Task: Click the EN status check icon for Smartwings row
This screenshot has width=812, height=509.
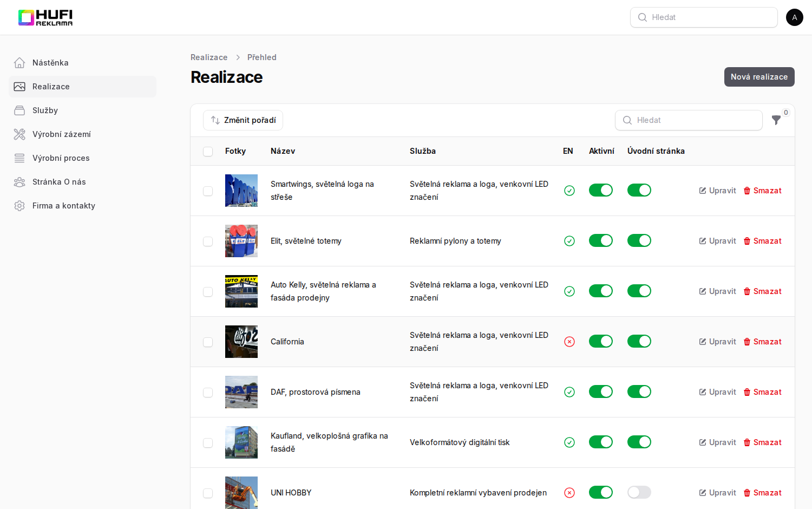Action: [x=569, y=191]
